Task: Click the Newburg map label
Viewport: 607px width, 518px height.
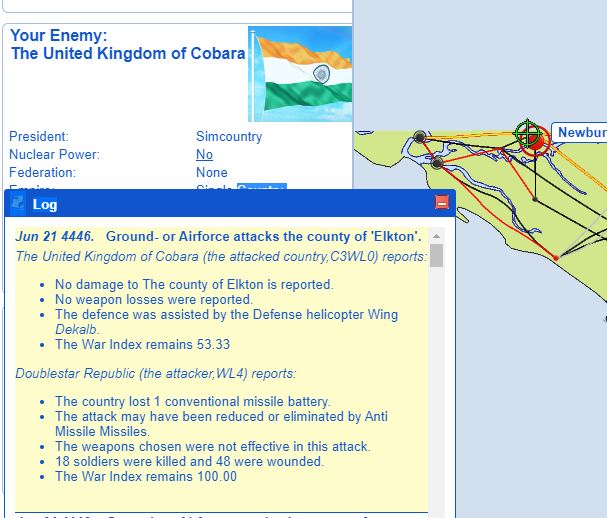Action: click(x=579, y=132)
